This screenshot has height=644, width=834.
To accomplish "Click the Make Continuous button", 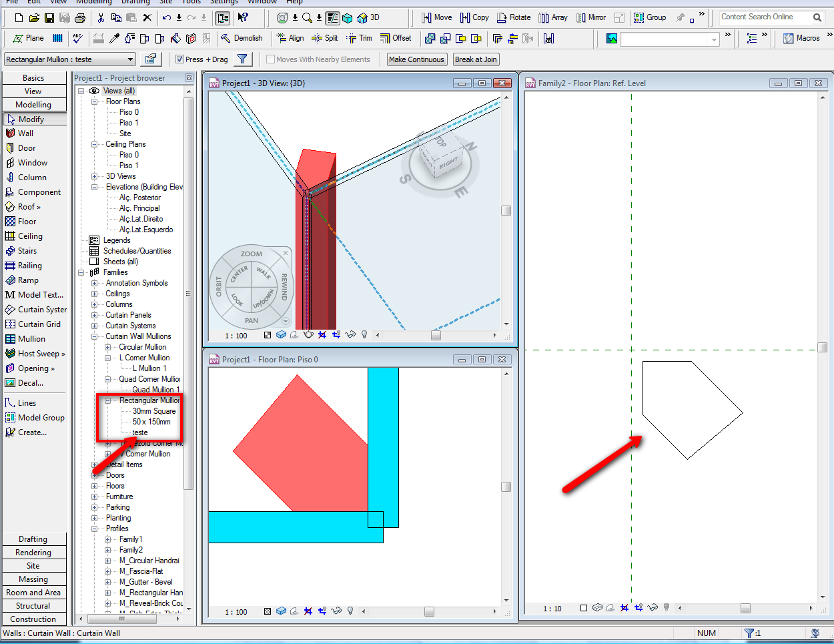I will (x=416, y=59).
